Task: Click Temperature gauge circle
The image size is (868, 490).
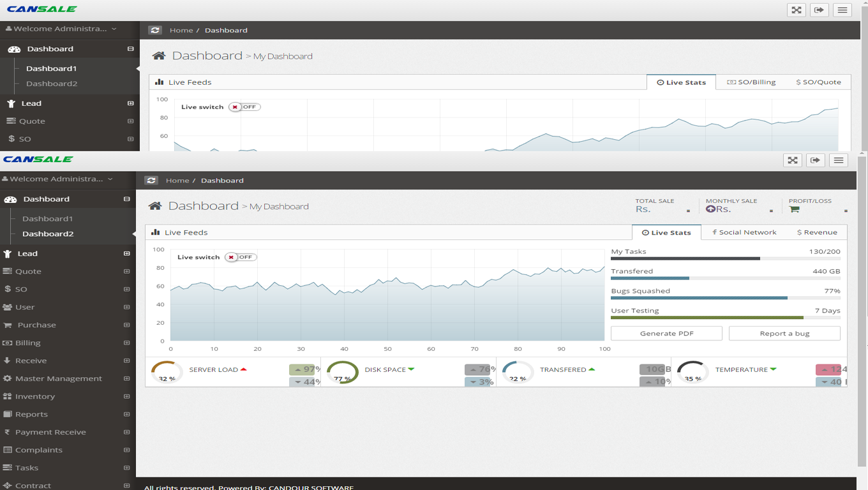Action: click(x=693, y=372)
